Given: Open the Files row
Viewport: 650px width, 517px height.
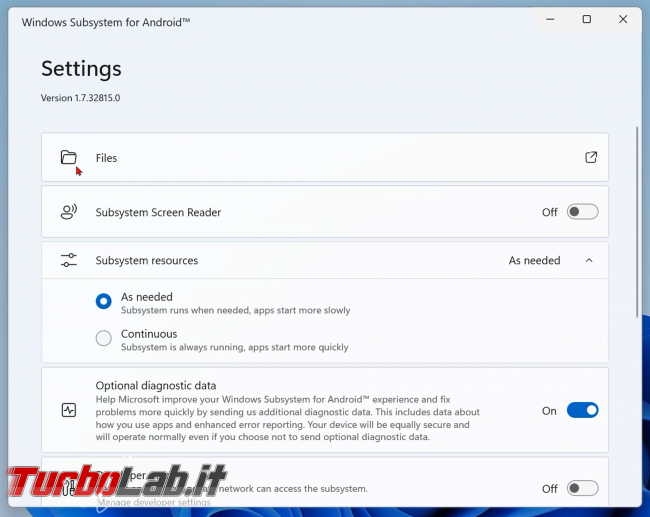Looking at the screenshot, I should tap(325, 157).
